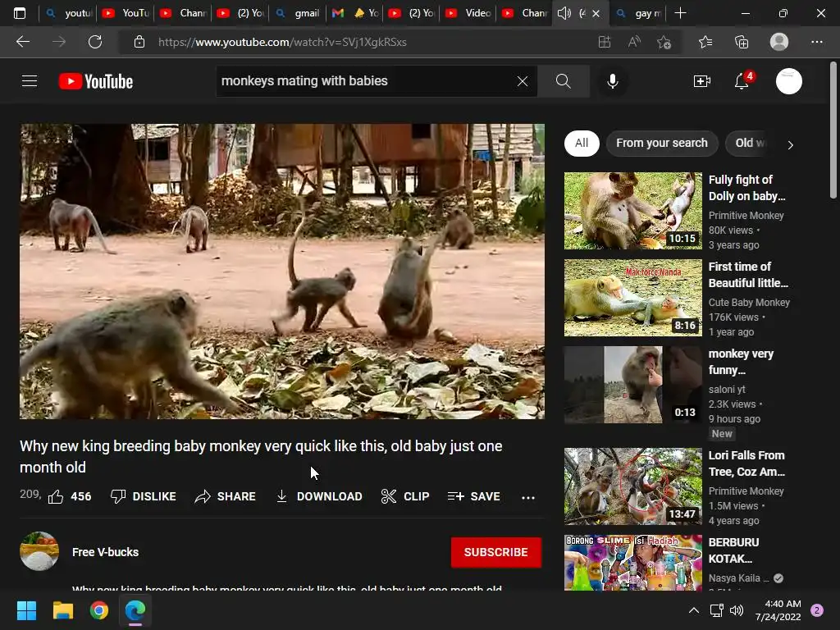The width and height of the screenshot is (840, 630).
Task: Open the Fully fight of Dolly thumbnail
Action: (x=632, y=211)
